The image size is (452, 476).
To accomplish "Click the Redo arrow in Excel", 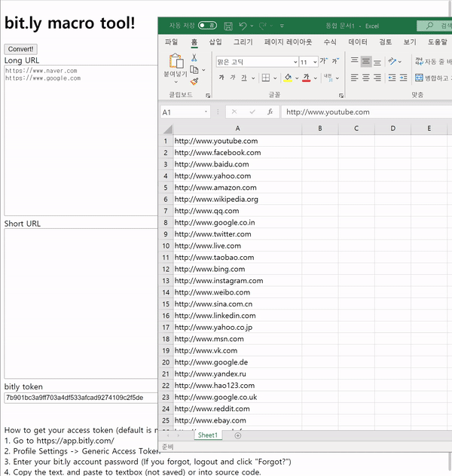I will pyautogui.click(x=263, y=26).
